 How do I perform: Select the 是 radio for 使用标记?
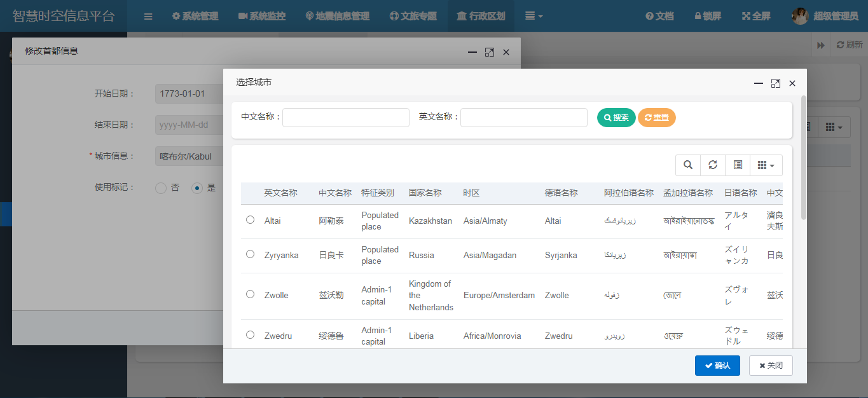pyautogui.click(x=197, y=188)
